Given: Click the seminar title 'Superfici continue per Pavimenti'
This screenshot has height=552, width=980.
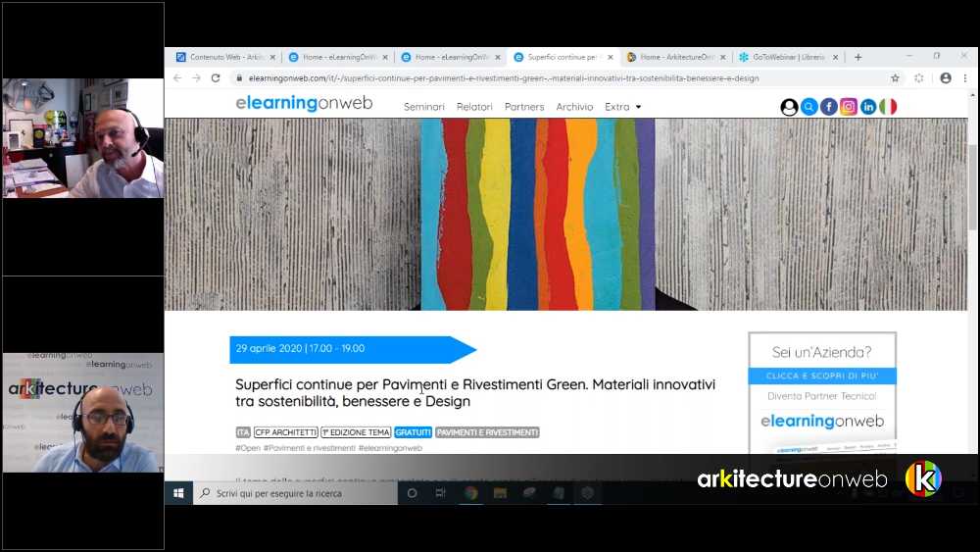Looking at the screenshot, I should [475, 392].
